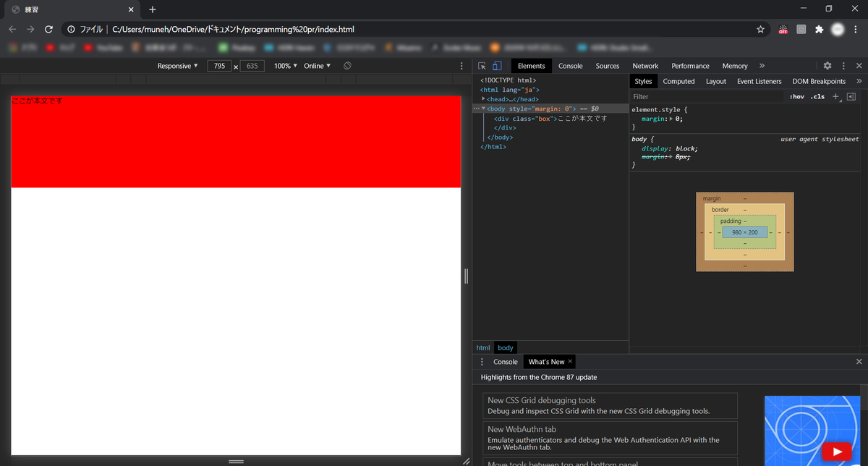Open device toolbar more options menu

tap(461, 66)
